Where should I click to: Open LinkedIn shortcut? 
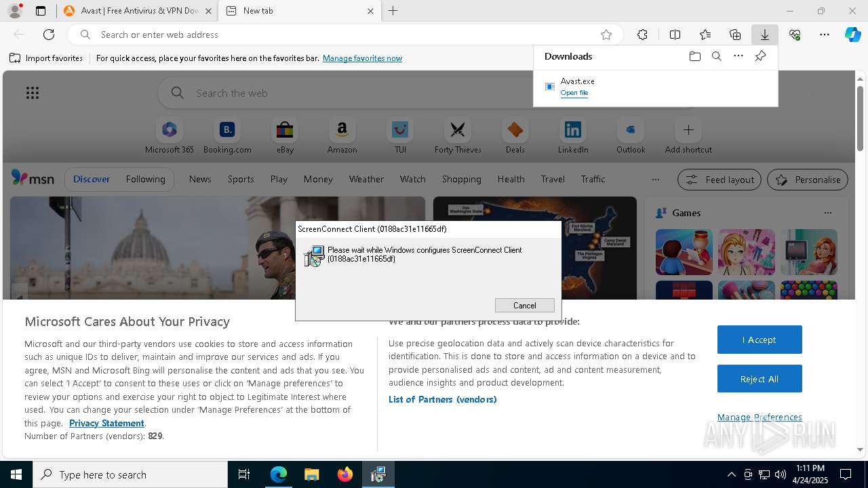pos(573,136)
